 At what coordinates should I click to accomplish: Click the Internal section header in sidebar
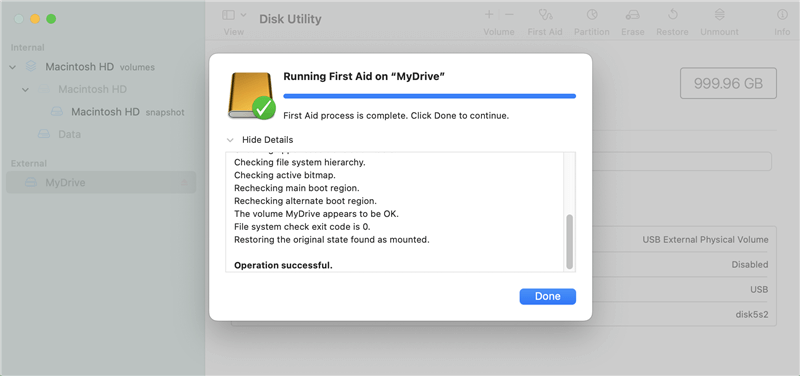pos(28,47)
